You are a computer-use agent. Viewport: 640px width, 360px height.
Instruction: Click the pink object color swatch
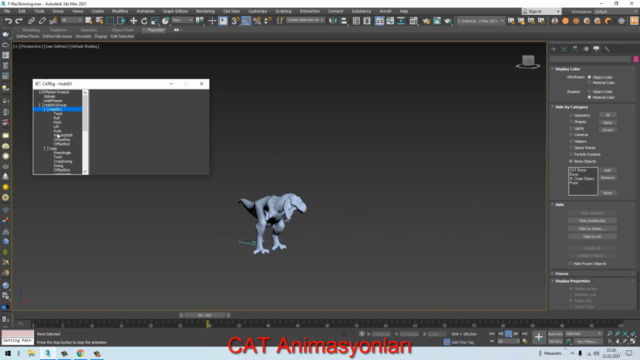point(636,59)
